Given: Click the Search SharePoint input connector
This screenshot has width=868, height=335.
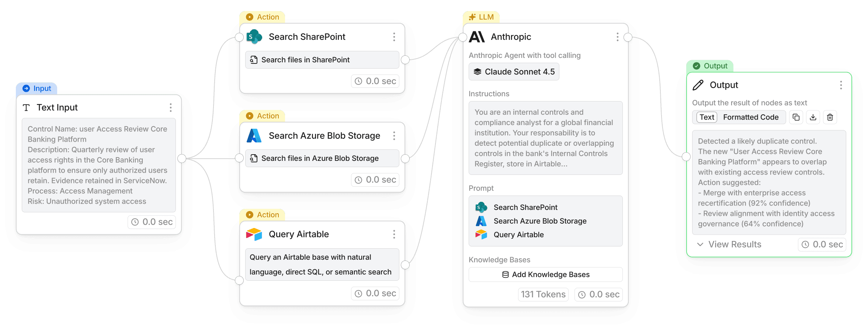Looking at the screenshot, I should point(239,37).
